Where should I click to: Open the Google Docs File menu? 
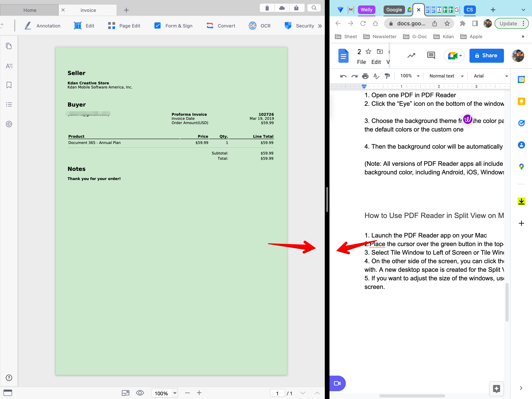[361, 62]
